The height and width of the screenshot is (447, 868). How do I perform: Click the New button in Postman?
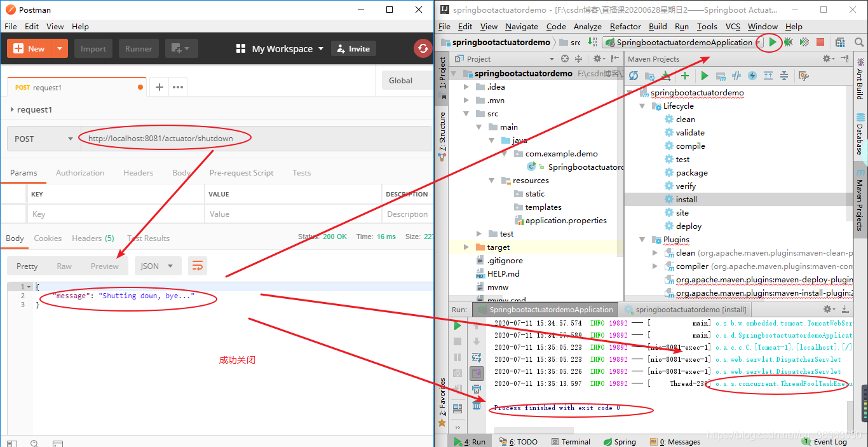[x=29, y=48]
